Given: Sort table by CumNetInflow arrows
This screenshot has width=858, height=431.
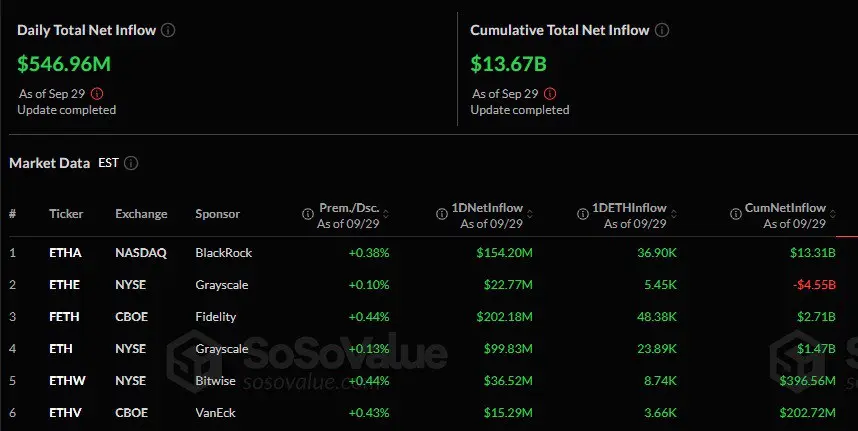Looking at the screenshot, I should click(832, 214).
